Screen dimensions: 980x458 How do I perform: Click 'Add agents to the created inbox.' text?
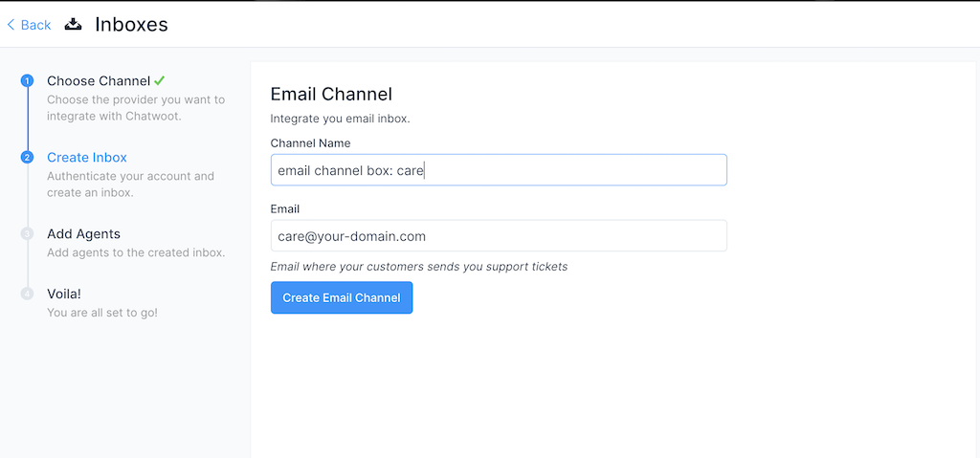[x=136, y=253]
